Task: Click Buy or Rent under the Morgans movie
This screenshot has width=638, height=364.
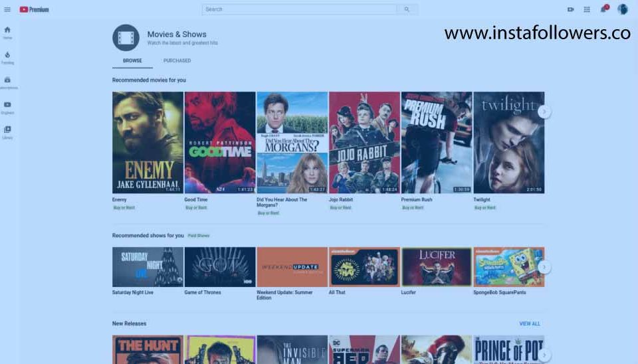Action: [x=268, y=213]
